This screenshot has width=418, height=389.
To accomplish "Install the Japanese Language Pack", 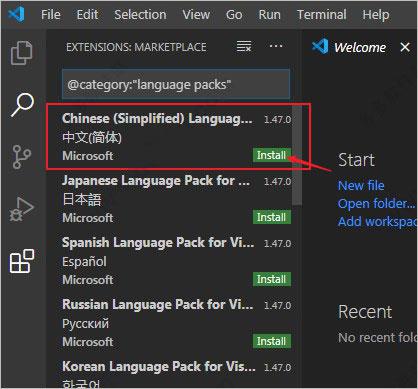I will (272, 217).
